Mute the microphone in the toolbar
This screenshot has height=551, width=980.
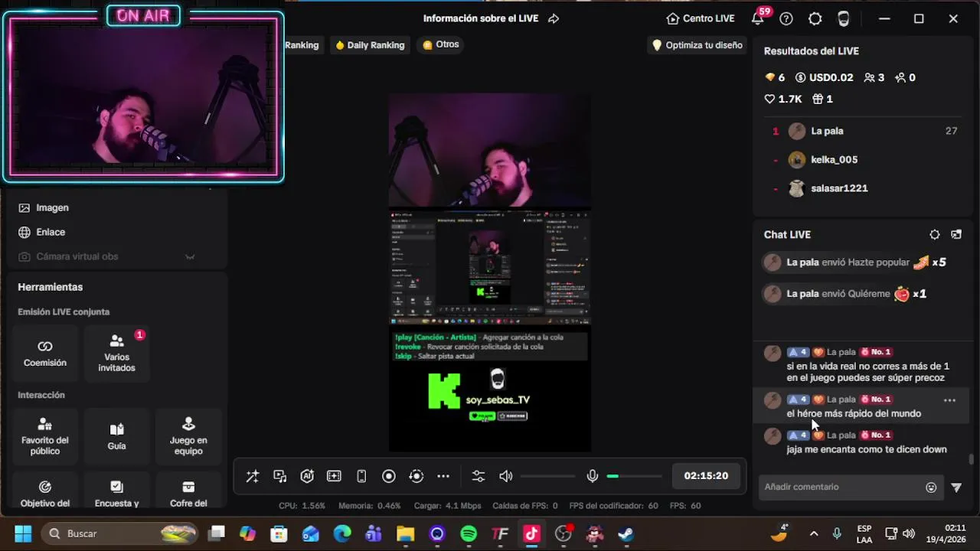click(x=592, y=476)
